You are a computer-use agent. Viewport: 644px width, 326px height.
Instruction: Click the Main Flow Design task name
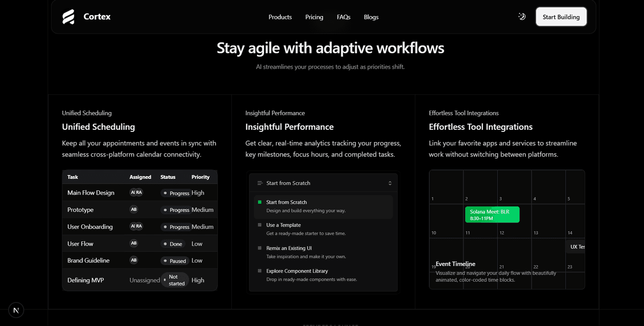pyautogui.click(x=91, y=192)
